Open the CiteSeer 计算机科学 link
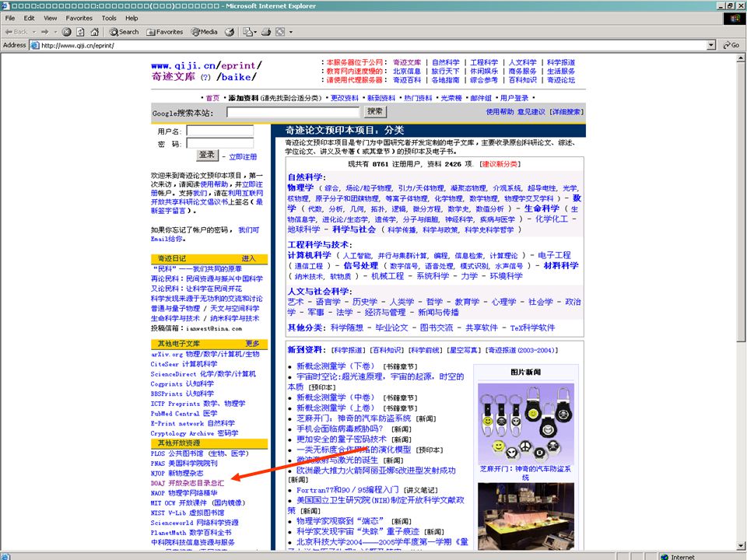 tap(184, 364)
